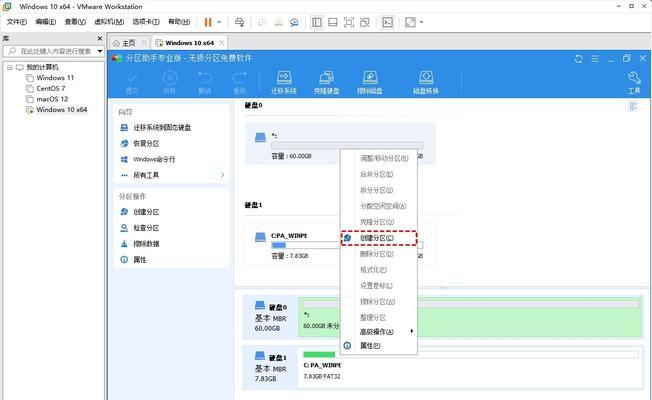Toggle the library sidebar view icon in VMware toolbar

coord(317,22)
